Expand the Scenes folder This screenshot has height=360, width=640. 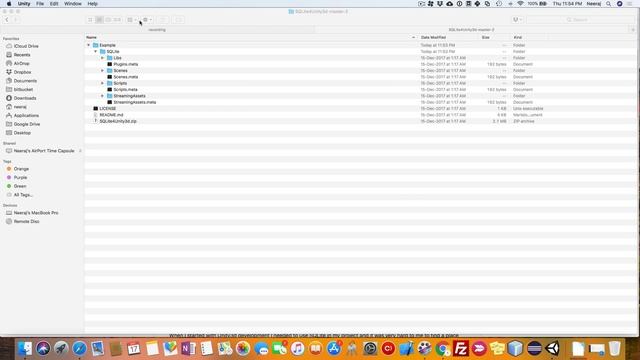click(x=102, y=71)
